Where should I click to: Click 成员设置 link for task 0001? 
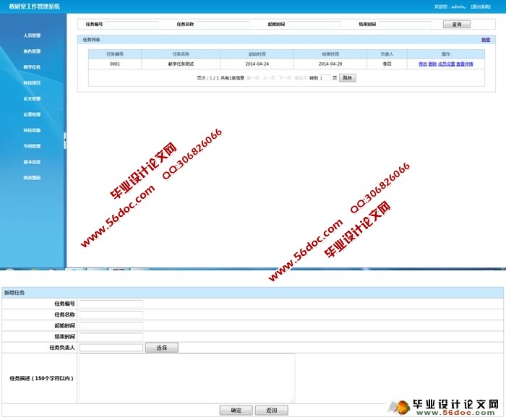click(446, 64)
